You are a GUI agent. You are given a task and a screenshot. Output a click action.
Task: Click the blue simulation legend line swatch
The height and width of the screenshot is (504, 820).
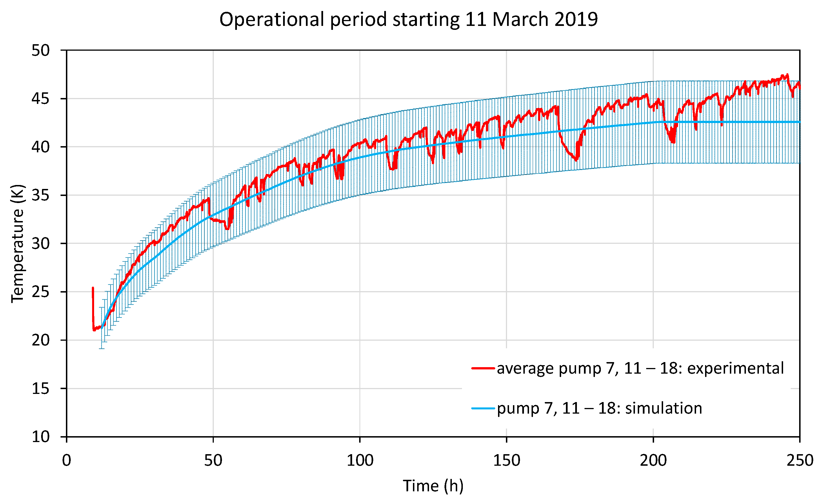[483, 408]
